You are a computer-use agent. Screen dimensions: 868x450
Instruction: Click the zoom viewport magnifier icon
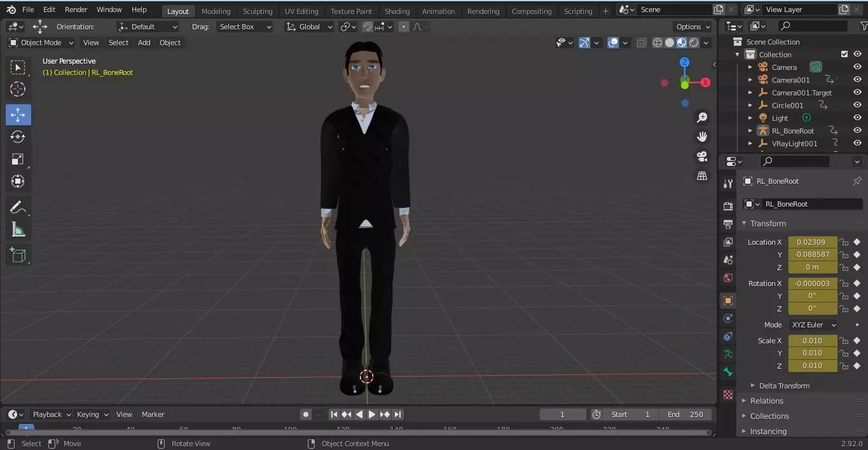tap(702, 118)
